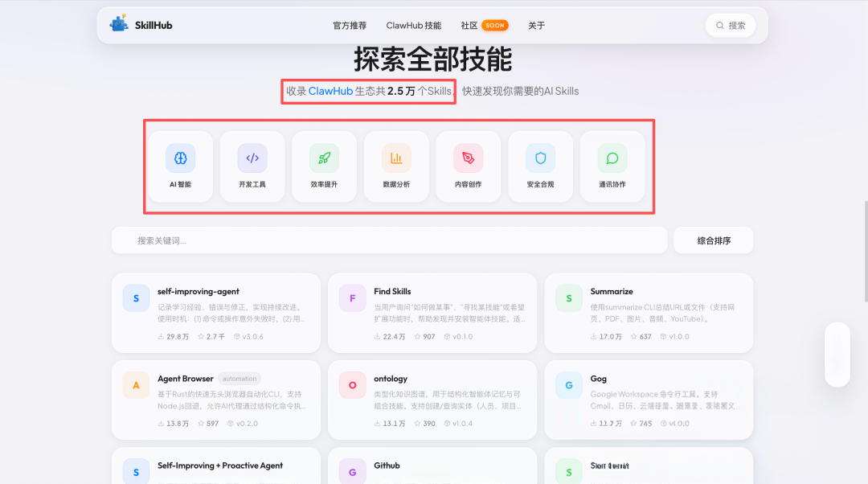The height and width of the screenshot is (484, 868).
Task: Open the Find Skills title
Action: (392, 291)
